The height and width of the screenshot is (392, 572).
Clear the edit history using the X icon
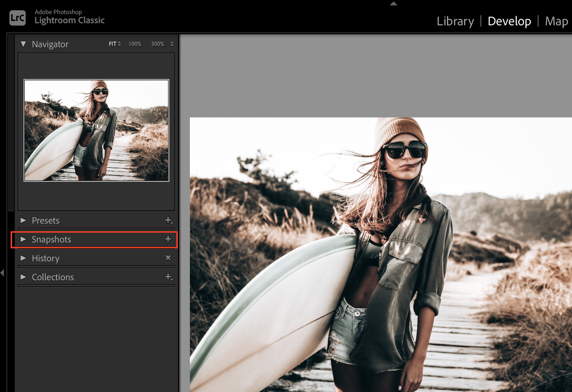tap(168, 258)
